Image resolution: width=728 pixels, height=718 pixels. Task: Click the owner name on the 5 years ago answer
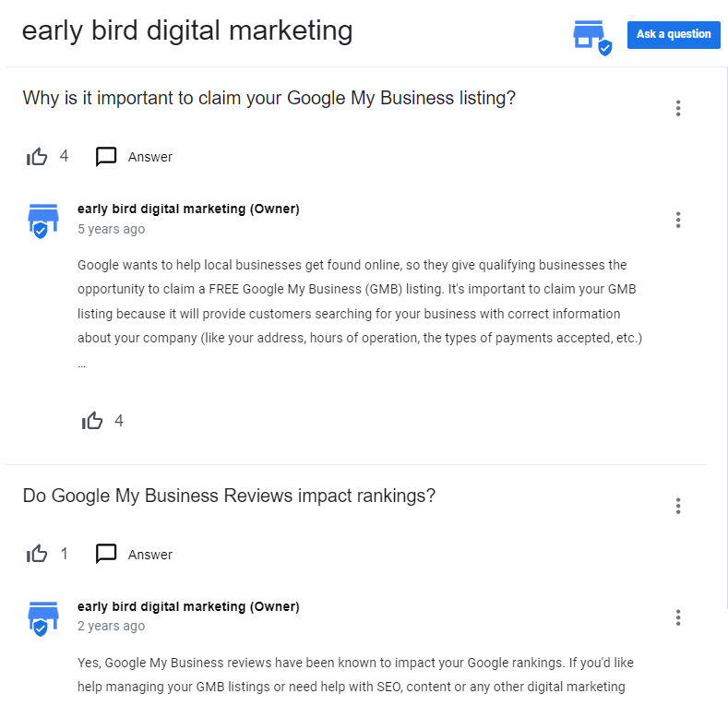188,209
